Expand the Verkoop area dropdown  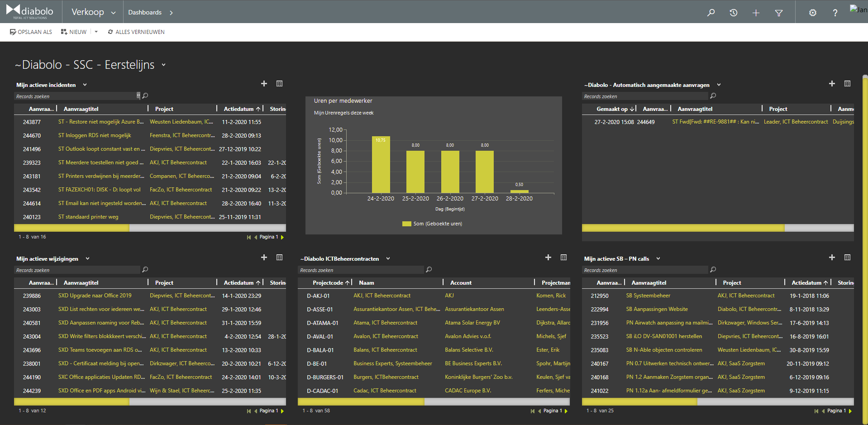[113, 13]
